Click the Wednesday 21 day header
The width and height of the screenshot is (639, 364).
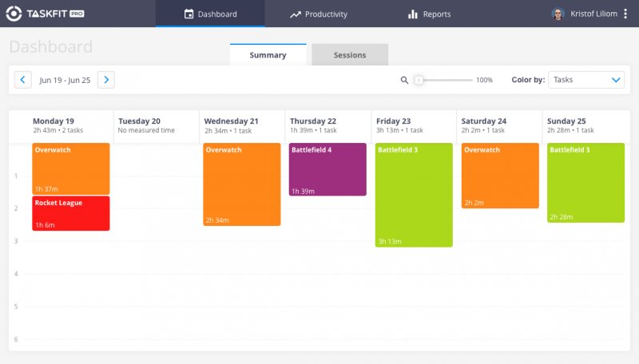[x=231, y=121]
